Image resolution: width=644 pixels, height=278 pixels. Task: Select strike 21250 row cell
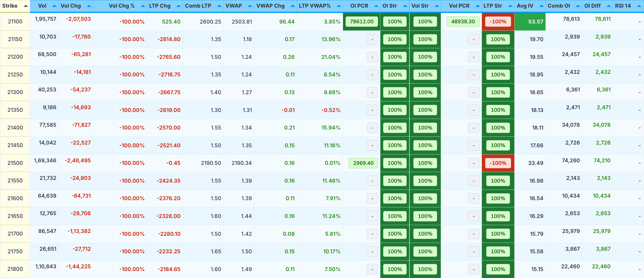(x=15, y=75)
